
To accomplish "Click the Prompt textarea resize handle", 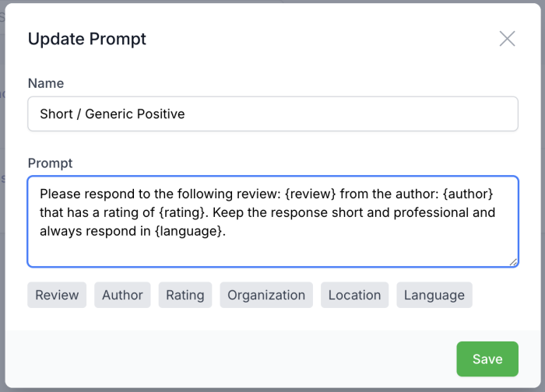I will click(x=513, y=262).
